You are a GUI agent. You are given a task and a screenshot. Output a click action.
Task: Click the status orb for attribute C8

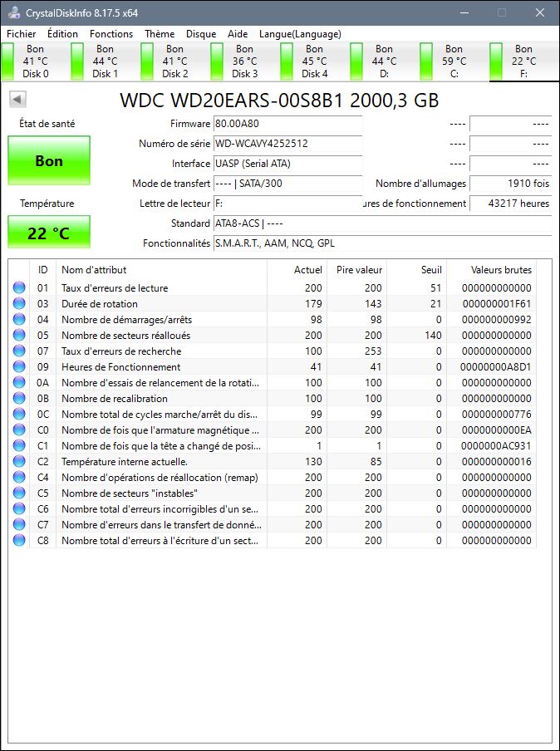coord(19,541)
